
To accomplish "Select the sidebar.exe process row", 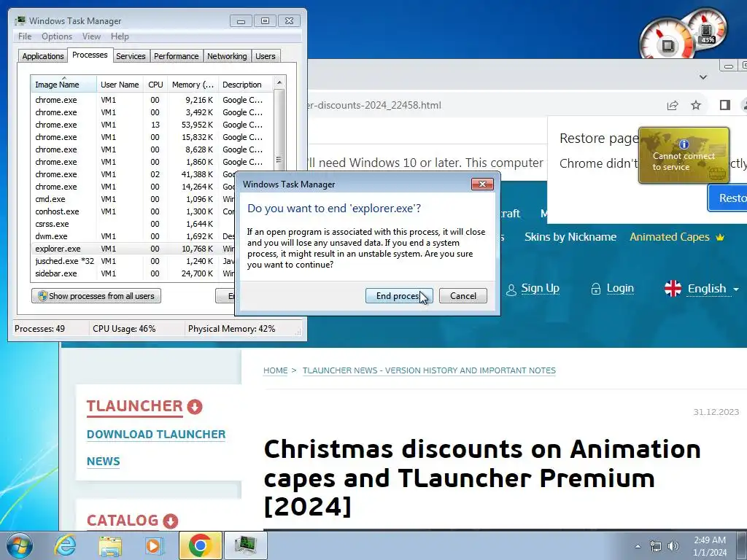I will pyautogui.click(x=133, y=273).
